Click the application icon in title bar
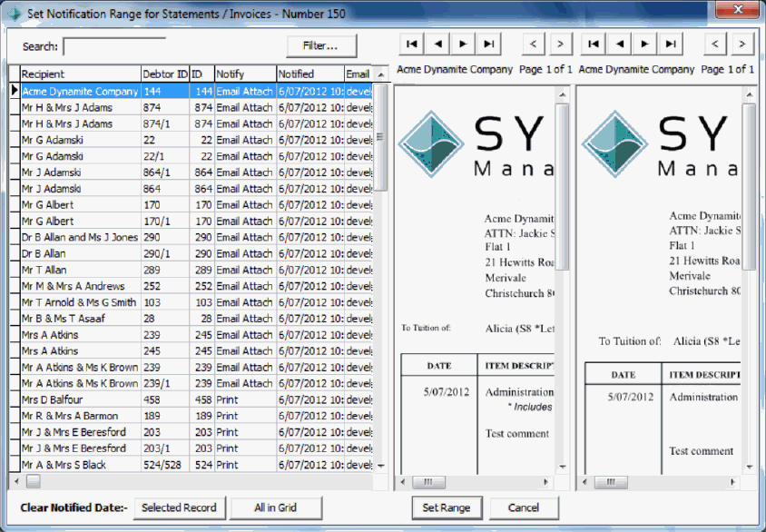 coord(15,14)
